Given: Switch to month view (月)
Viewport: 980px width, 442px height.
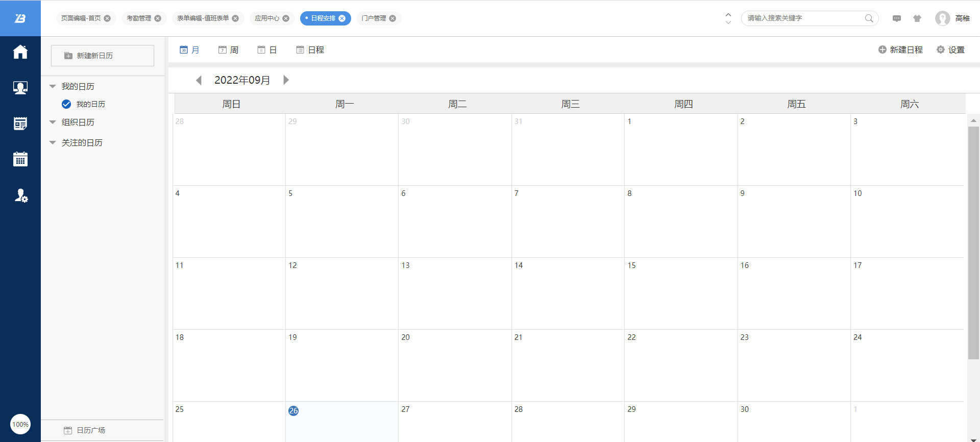Looking at the screenshot, I should 189,50.
